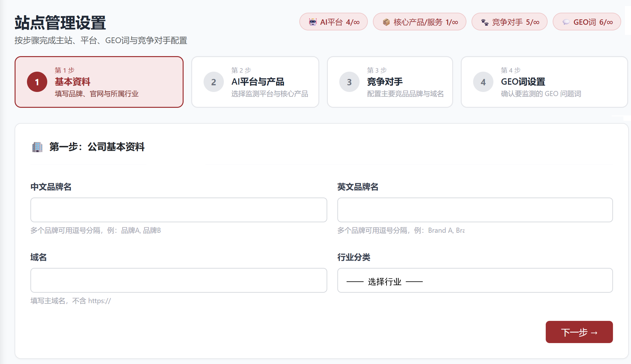Screen dimensions: 631x364
Task: Click the 第一步：公司基本资料 heading
Action: [x=97, y=147]
